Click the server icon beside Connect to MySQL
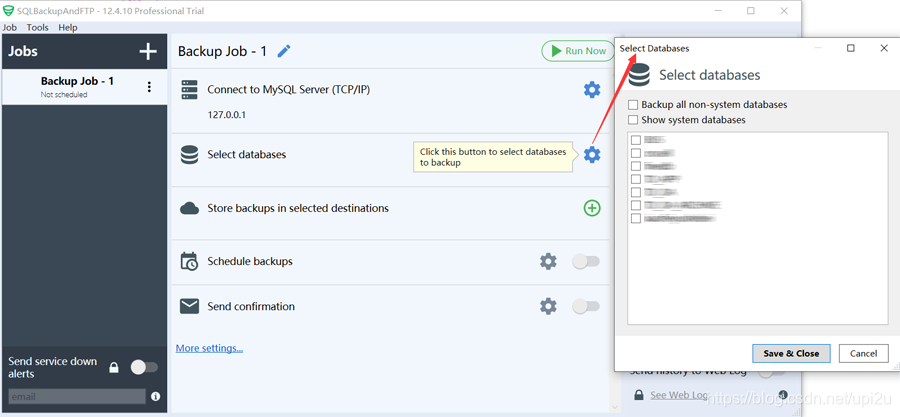Viewport: 900px width, 417px height. [189, 89]
